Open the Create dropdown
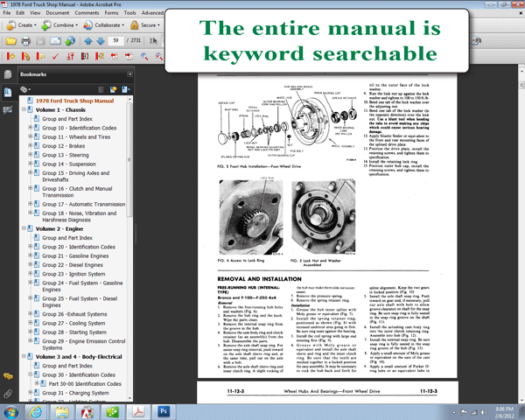The width and height of the screenshot is (525, 420). click(21, 25)
